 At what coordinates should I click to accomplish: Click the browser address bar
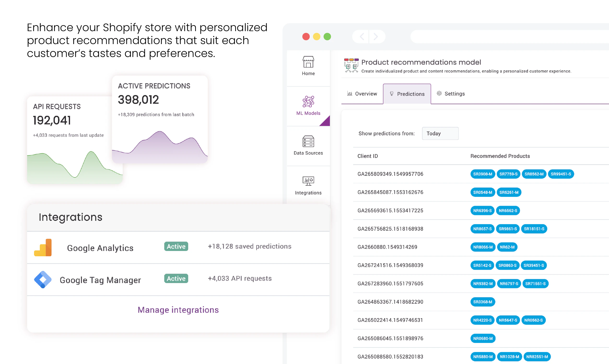pos(508,37)
